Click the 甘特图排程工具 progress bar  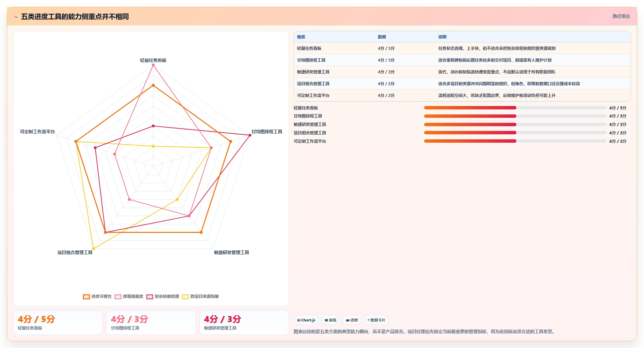coord(515,116)
